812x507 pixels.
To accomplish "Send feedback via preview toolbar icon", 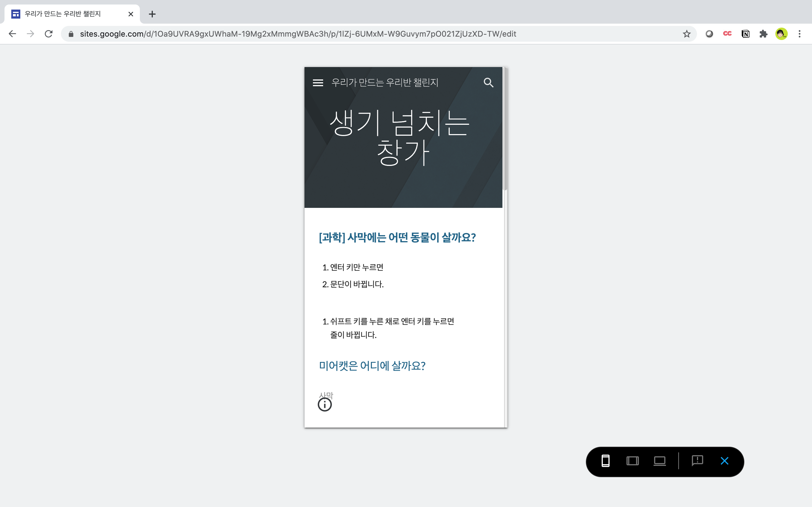I will point(697,461).
